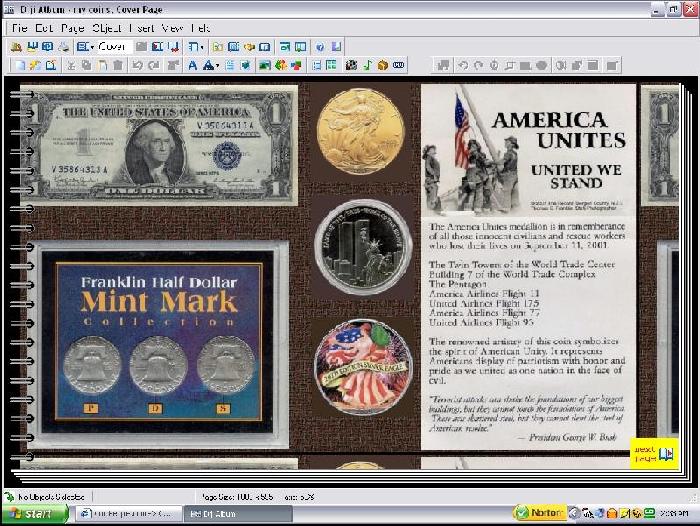The image size is (700, 526).
Task: Click the green grid layout icon
Action: point(331,65)
